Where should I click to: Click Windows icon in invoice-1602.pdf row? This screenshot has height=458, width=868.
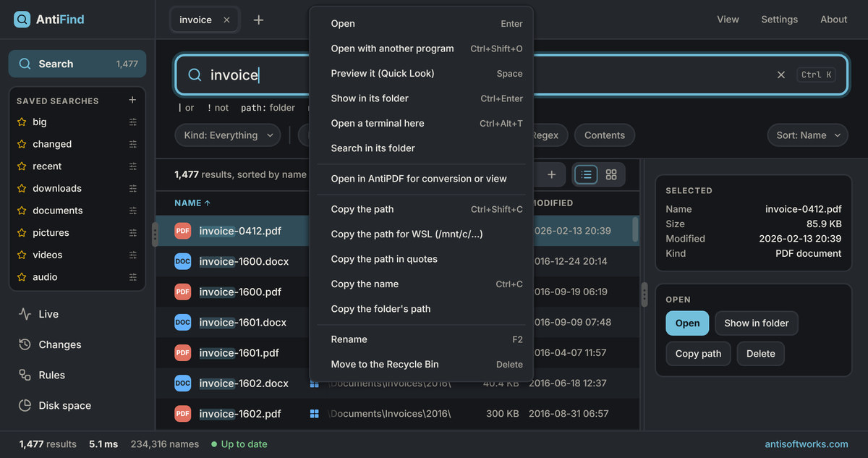click(x=315, y=414)
